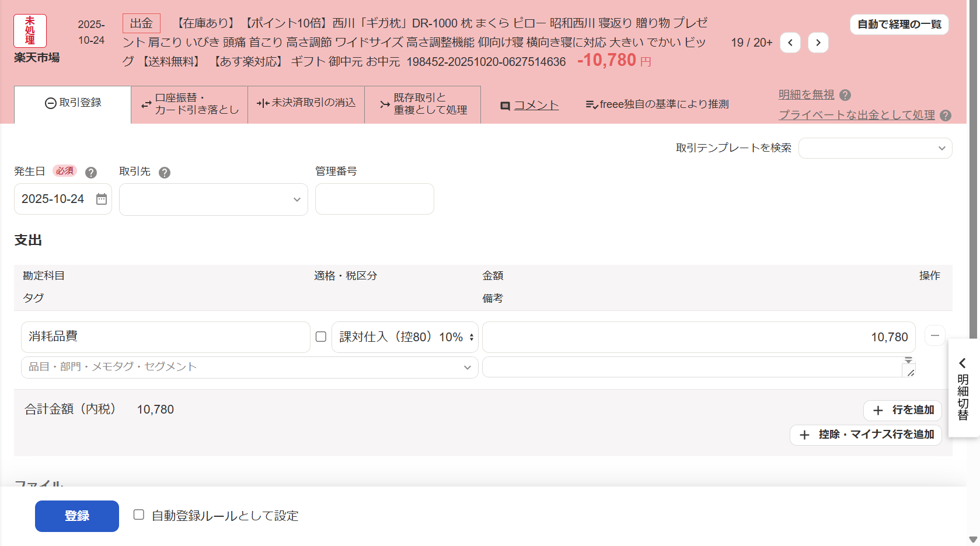Enable 自動登録ルールとして設定 checkbox
Viewport: 980px width, 546px height.
(138, 514)
